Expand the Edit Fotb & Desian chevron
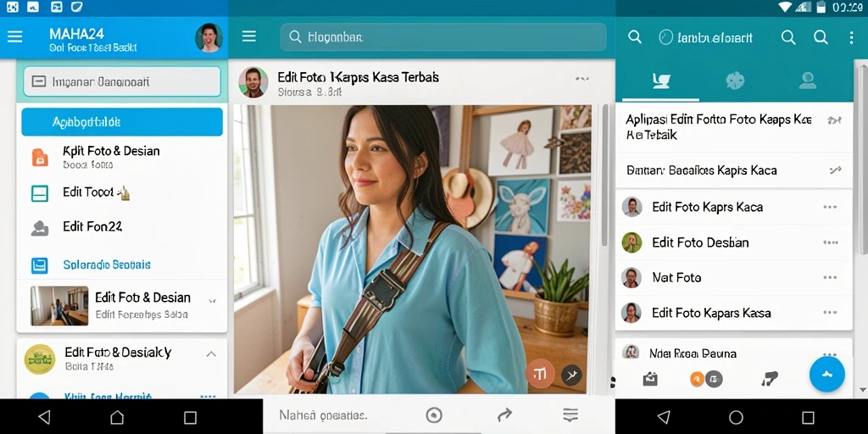 pos(211,302)
